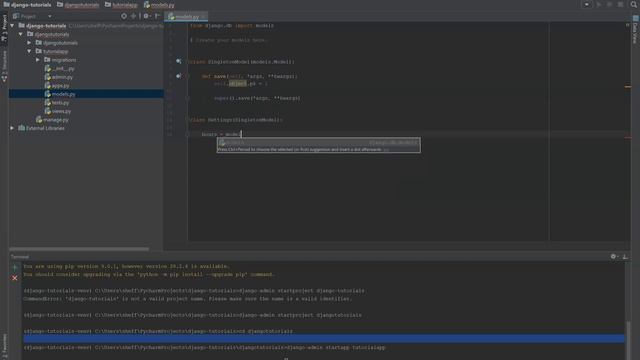Screen dimensions: 640x360
Task: Click the Terminal panel title
Action: coord(20,257)
